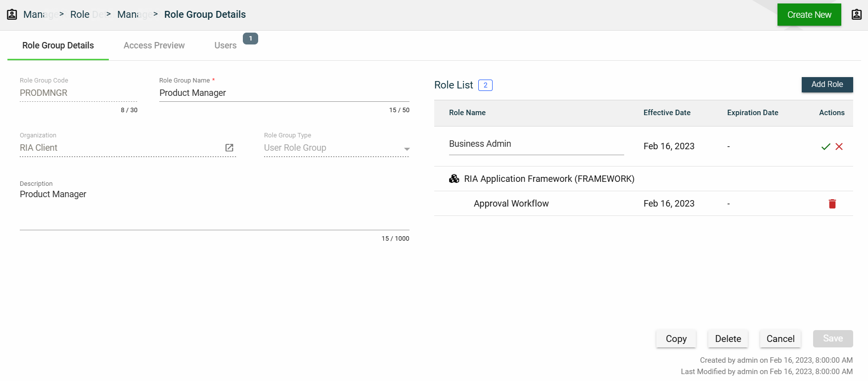Click the profile badge icon beside Create New
This screenshot has height=381, width=868.
[857, 14]
